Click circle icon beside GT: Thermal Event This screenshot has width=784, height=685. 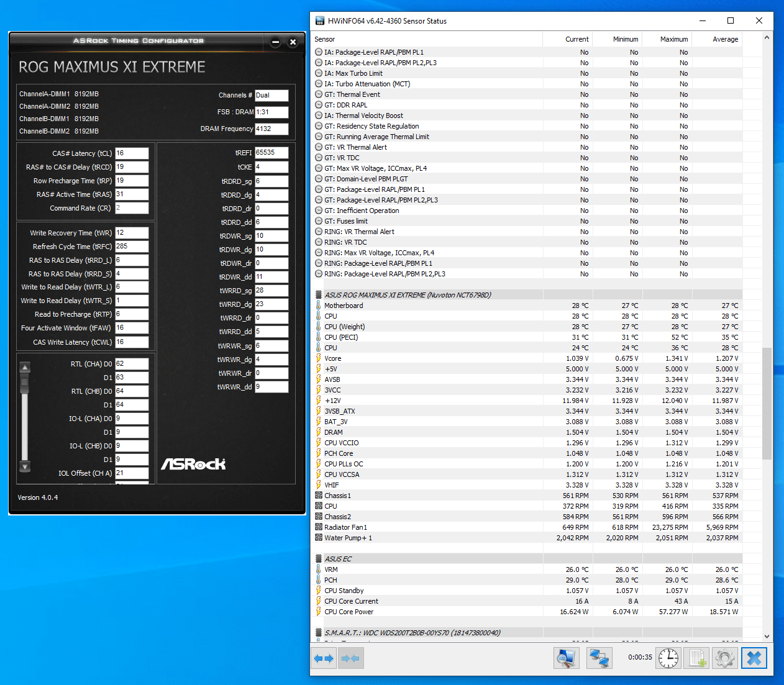319,94
